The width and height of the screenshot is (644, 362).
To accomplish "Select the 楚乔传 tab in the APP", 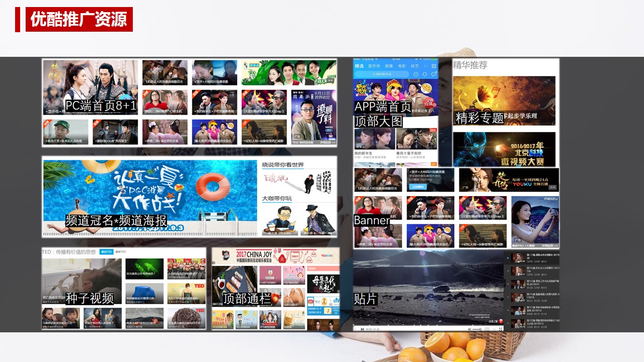I will pos(374,66).
